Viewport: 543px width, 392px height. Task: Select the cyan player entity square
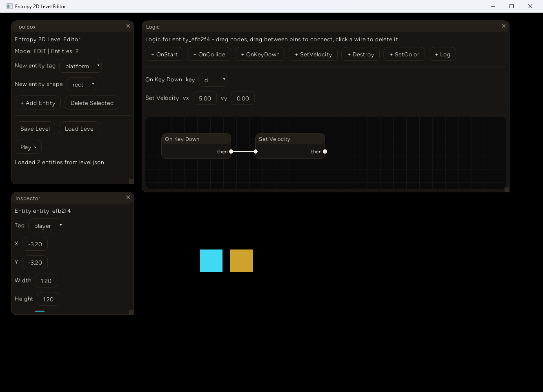point(211,261)
